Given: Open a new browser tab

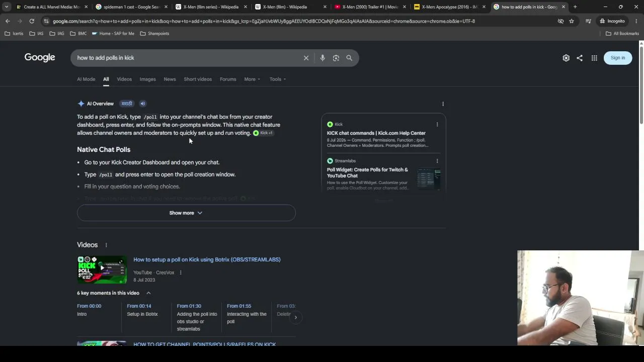Looking at the screenshot, I should 575,7.
